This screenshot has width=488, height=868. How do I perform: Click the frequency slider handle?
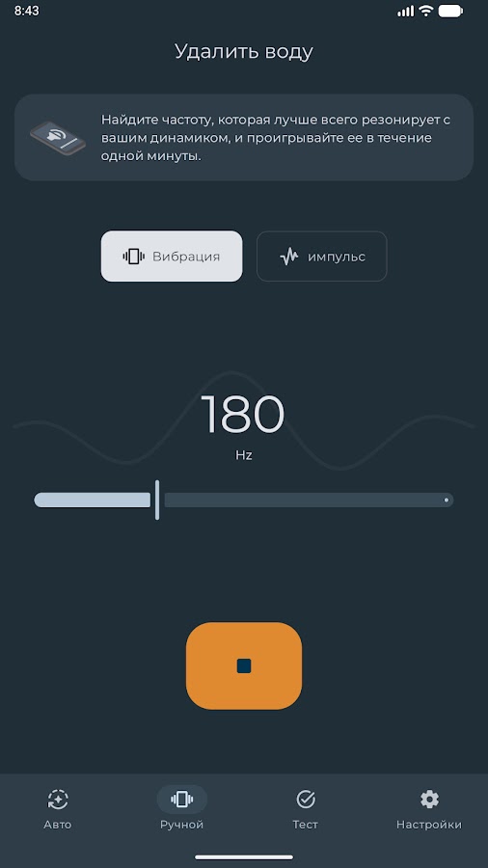(x=157, y=500)
